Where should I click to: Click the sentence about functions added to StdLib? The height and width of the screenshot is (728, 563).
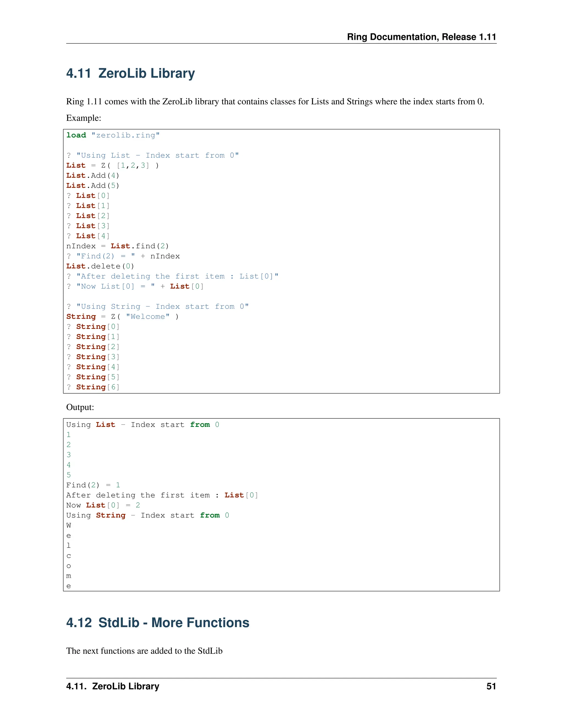(144, 651)
